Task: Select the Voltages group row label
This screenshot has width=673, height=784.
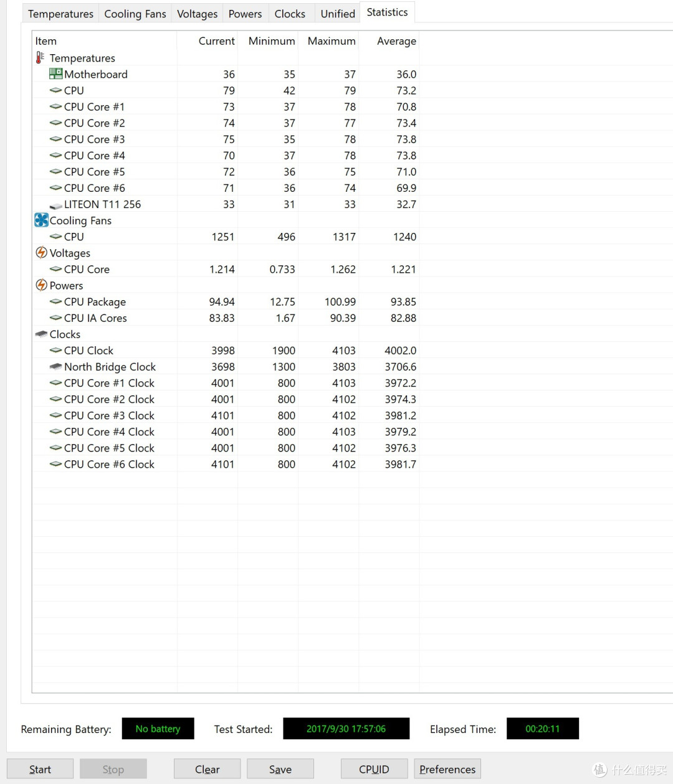Action: coord(70,253)
